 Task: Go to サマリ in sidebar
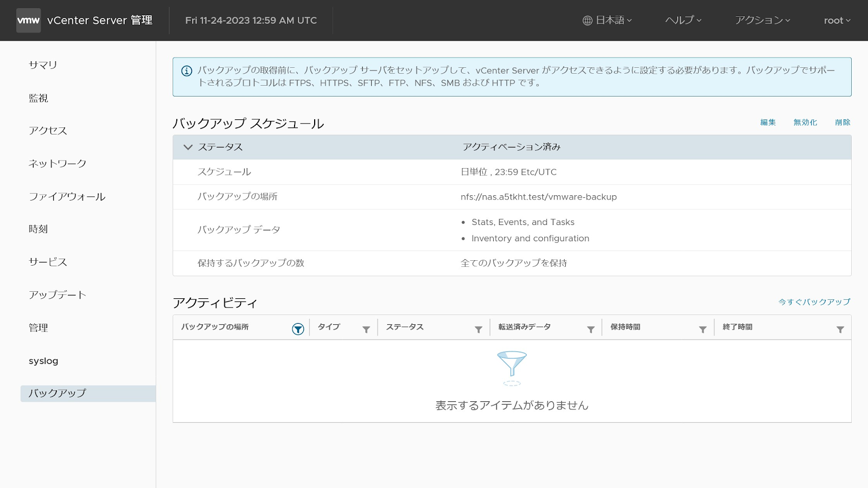click(x=43, y=65)
